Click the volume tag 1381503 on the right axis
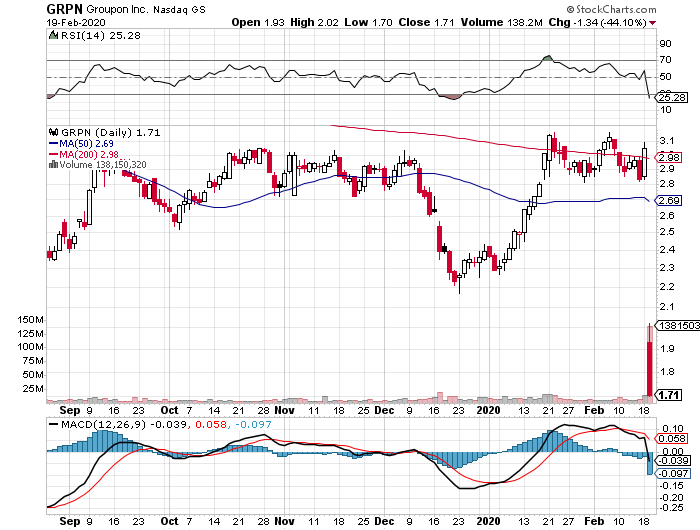 click(x=677, y=325)
